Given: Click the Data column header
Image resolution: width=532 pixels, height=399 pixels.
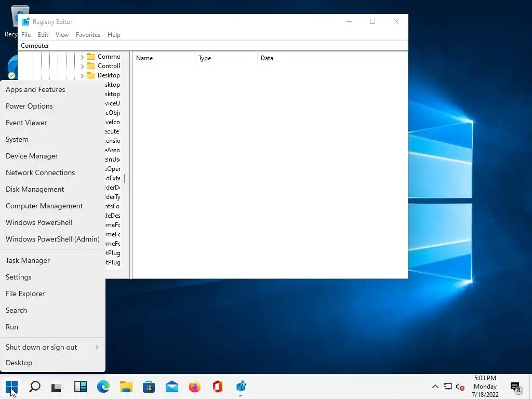Looking at the screenshot, I should [332, 58].
